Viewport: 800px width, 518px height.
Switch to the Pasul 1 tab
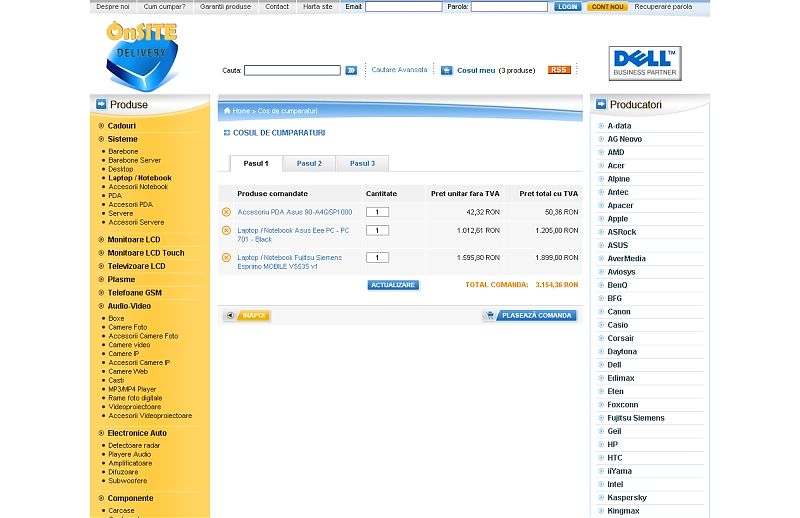pyautogui.click(x=256, y=163)
